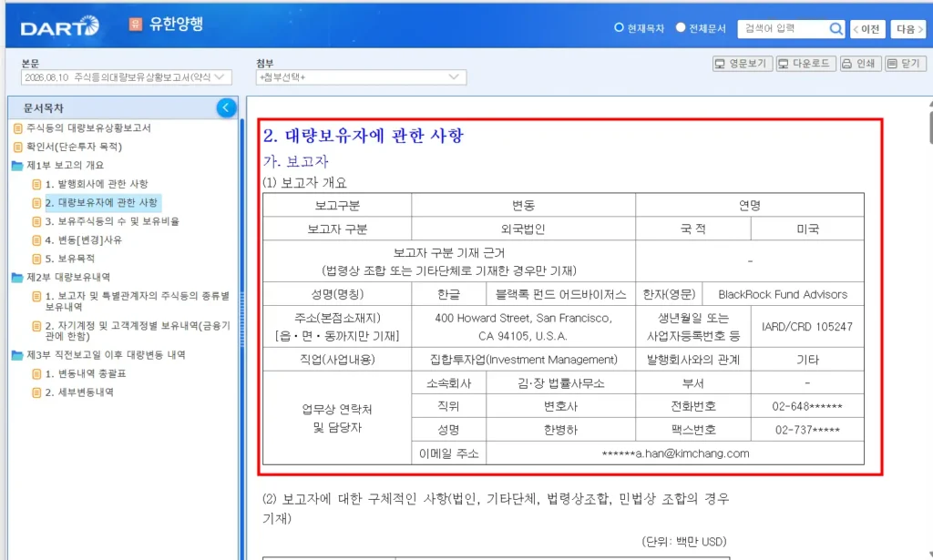Go to the next result with 다음
Image resolution: width=933 pixels, height=560 pixels.
(x=908, y=28)
